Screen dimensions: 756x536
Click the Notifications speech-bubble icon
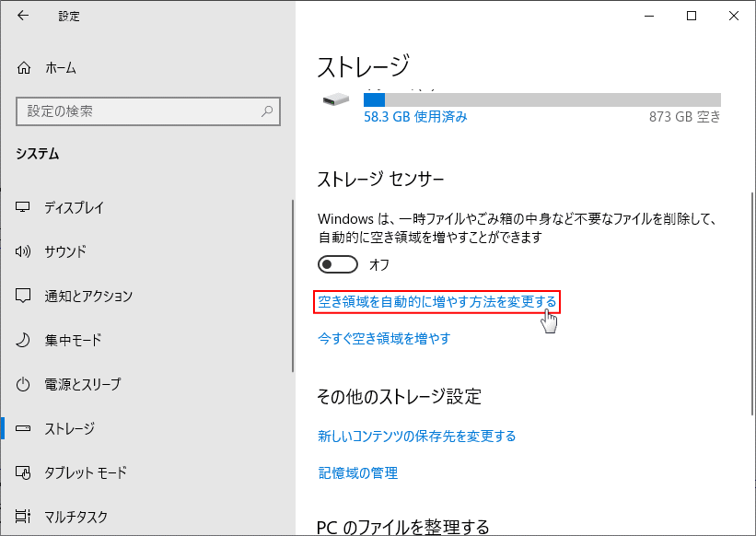(23, 296)
